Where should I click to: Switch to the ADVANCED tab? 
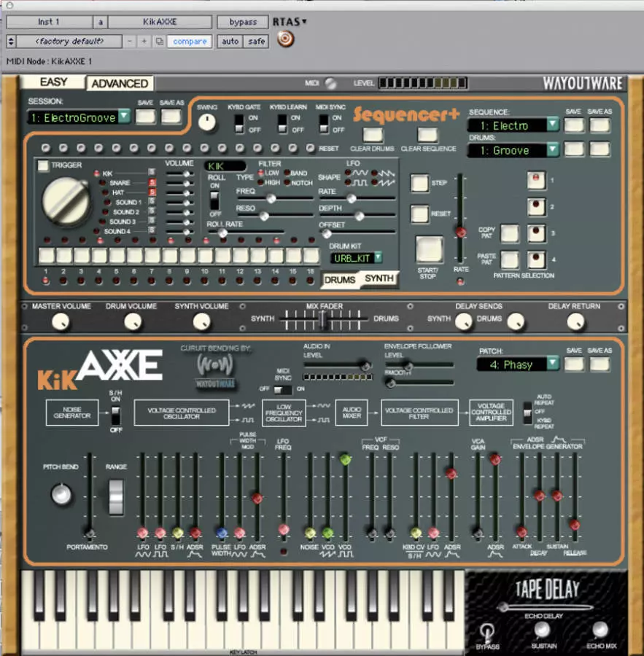(x=120, y=83)
